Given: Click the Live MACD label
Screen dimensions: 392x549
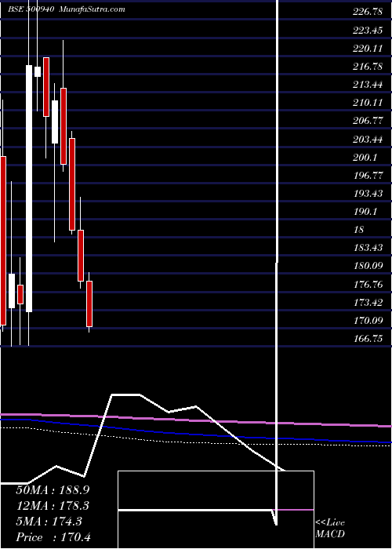Looking at the screenshot, I should point(330,529).
